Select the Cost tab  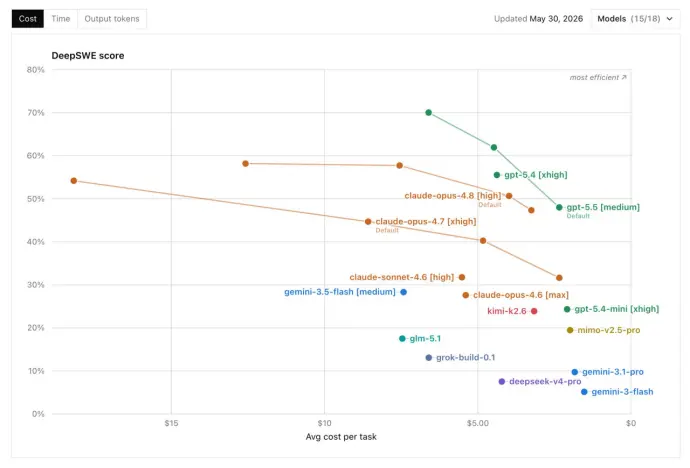coord(28,19)
